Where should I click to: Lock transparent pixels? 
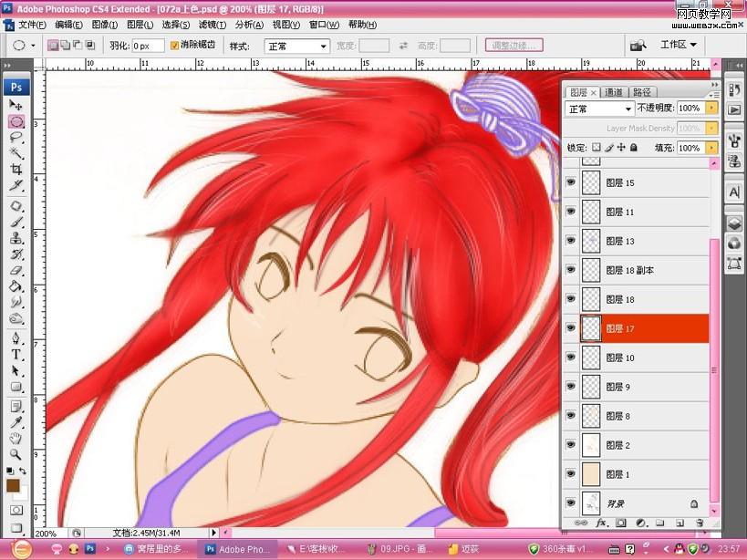click(x=596, y=148)
